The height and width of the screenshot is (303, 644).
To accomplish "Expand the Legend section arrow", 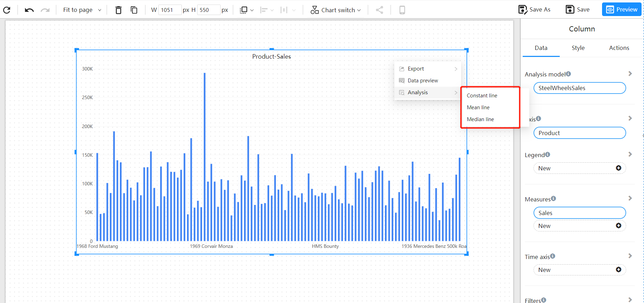I will [630, 154].
